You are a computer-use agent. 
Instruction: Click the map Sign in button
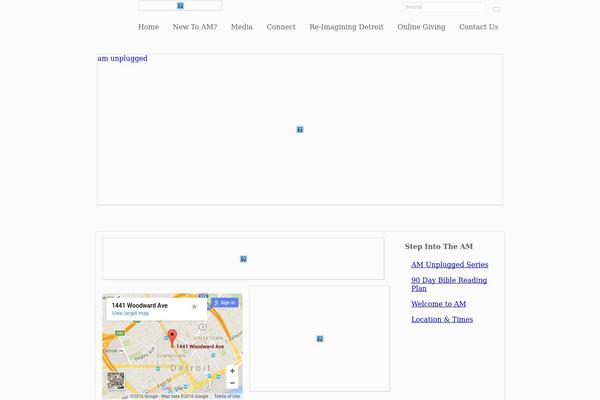(225, 303)
